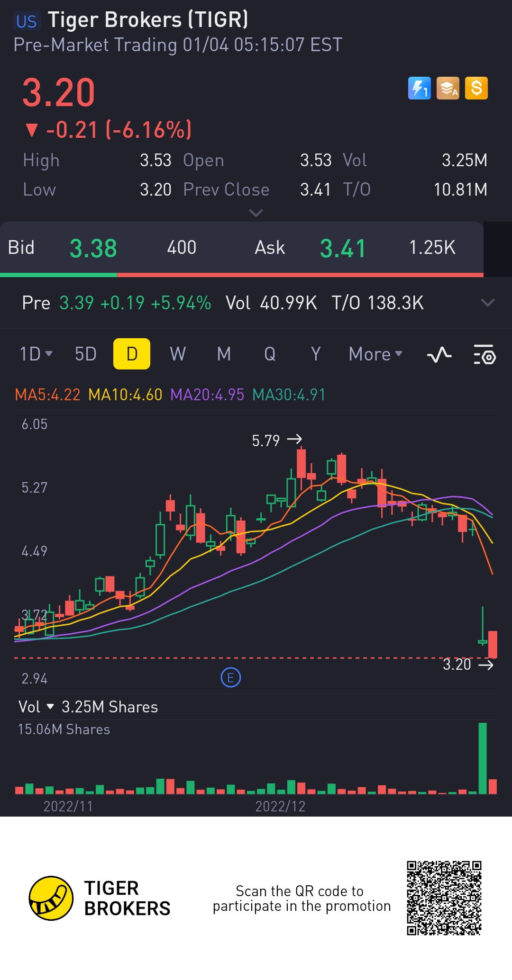The height and width of the screenshot is (980, 512).
Task: Tap the 6.05 price axis label
Action: click(x=35, y=424)
